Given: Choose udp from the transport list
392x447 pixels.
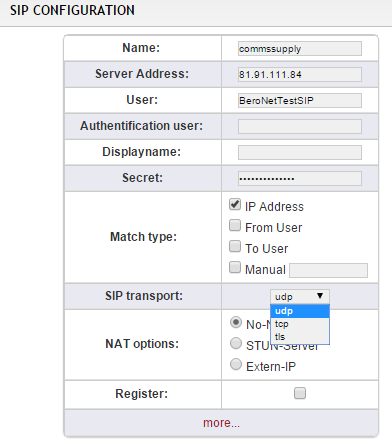Looking at the screenshot, I should [300, 311].
